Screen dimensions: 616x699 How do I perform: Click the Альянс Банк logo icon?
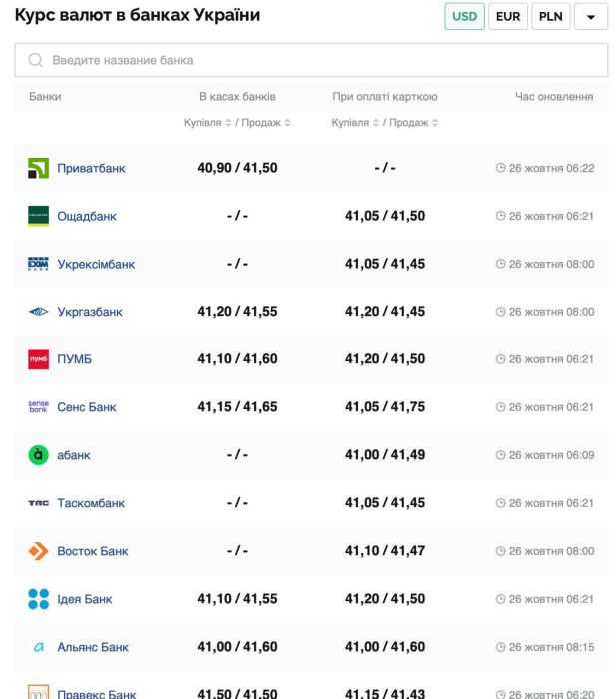point(38,647)
